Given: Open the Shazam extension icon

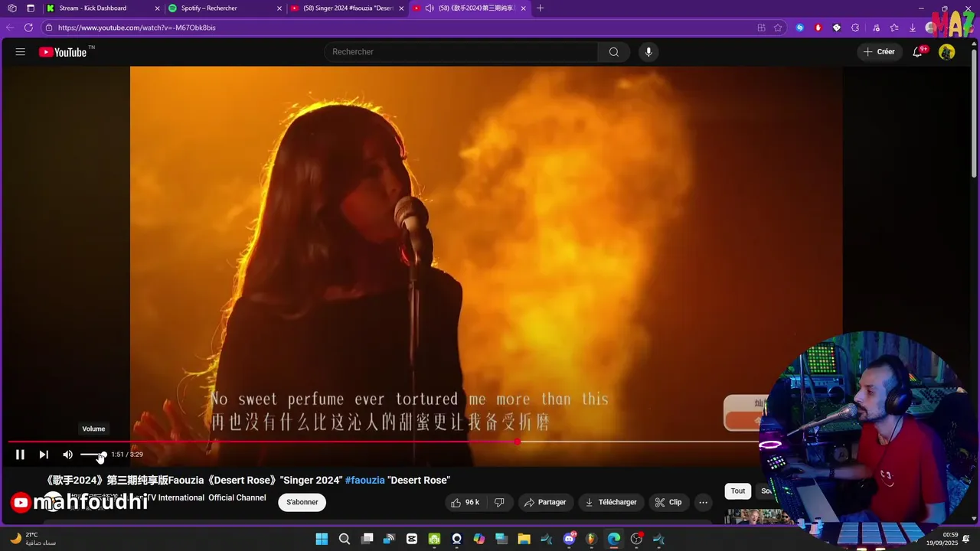Looking at the screenshot, I should [x=800, y=28].
